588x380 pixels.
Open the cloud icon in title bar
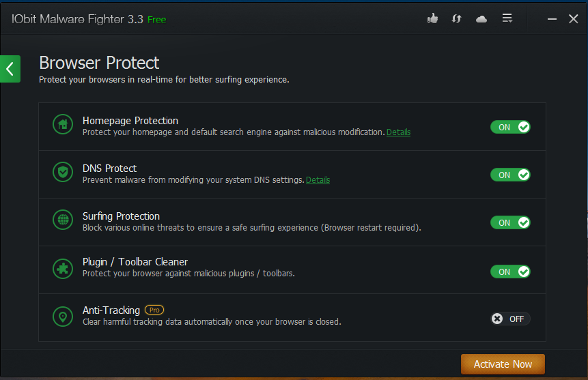click(x=481, y=19)
